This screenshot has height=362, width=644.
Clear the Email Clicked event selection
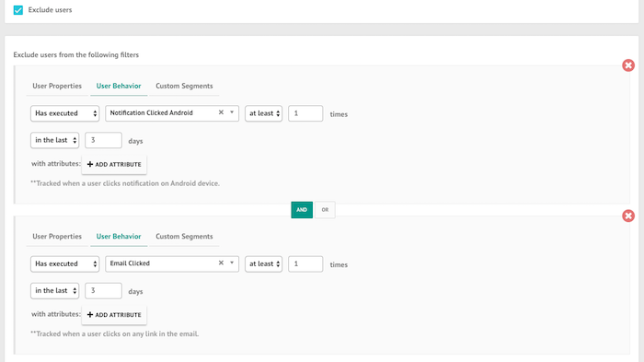pyautogui.click(x=221, y=263)
